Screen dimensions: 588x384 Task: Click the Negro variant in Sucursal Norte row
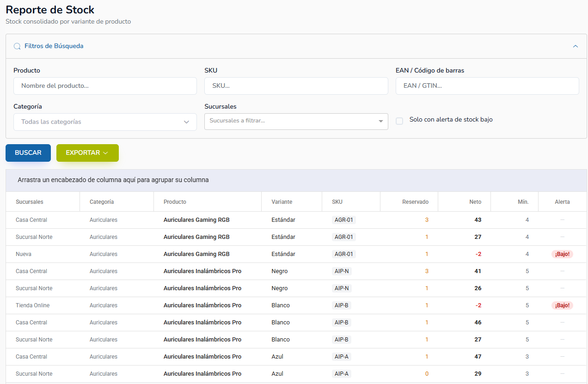(280, 288)
